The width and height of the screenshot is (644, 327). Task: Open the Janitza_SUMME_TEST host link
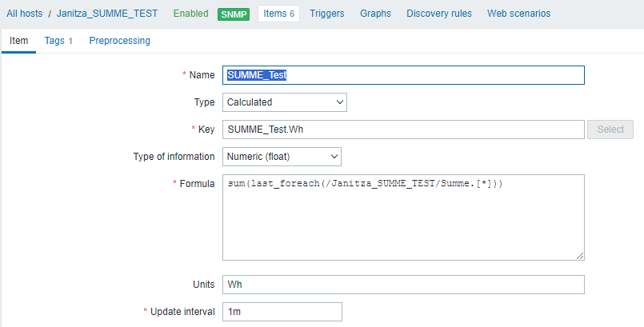[107, 14]
